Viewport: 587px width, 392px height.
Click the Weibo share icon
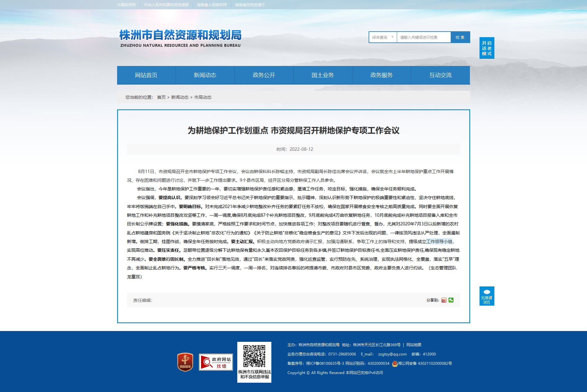tap(444, 300)
